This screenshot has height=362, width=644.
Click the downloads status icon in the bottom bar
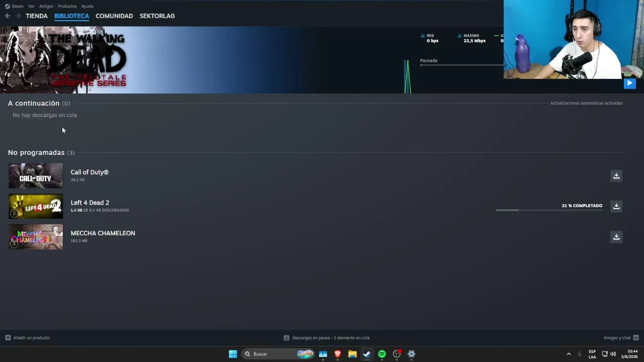[x=286, y=338]
